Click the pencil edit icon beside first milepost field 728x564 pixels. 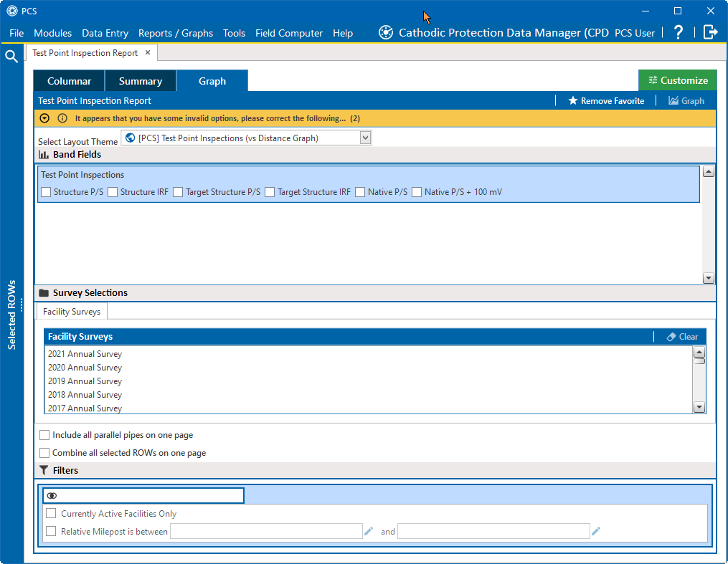point(369,530)
